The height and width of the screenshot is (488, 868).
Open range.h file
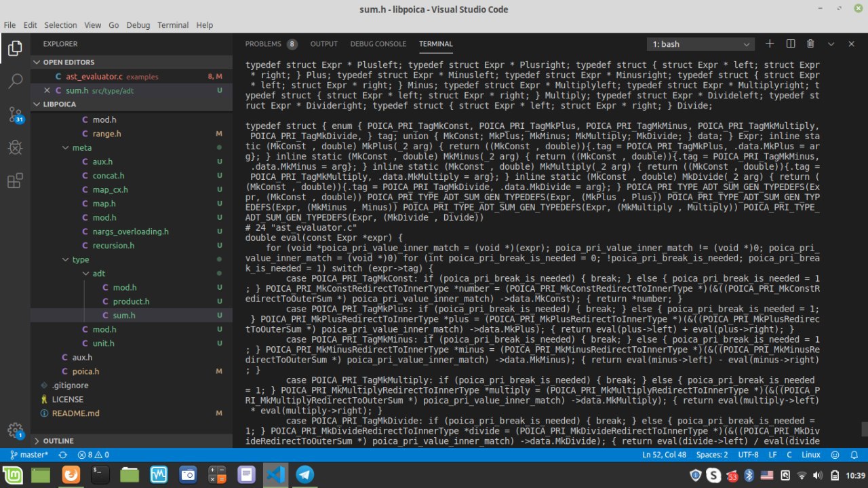coord(131,134)
